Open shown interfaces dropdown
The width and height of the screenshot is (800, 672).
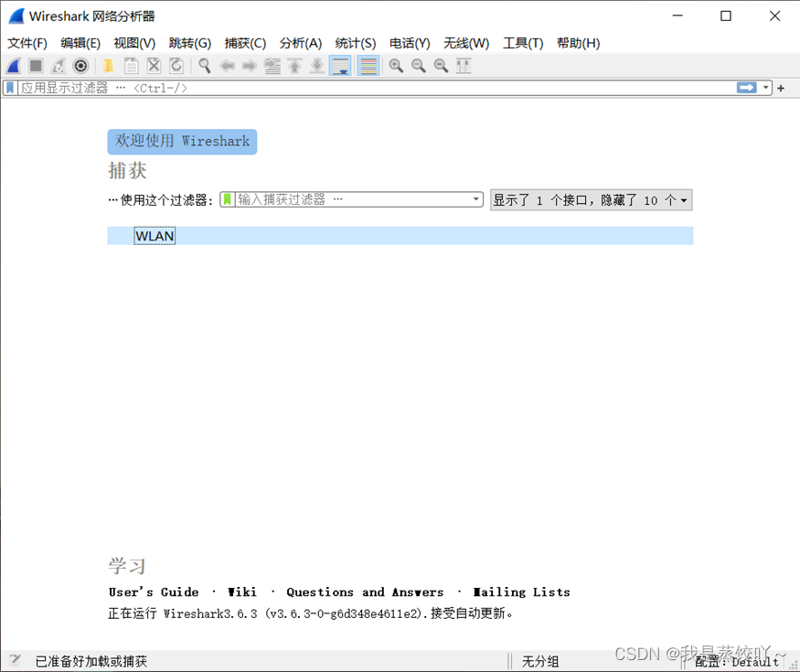point(592,200)
